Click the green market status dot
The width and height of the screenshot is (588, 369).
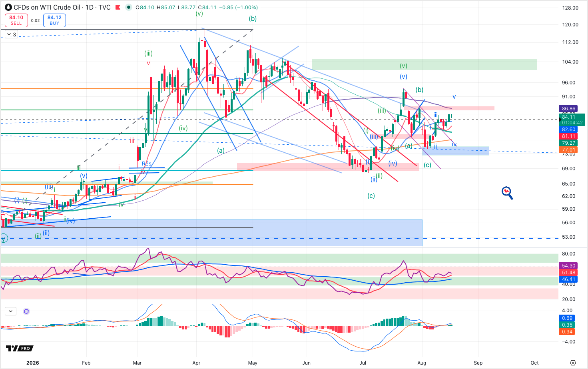click(x=128, y=7)
